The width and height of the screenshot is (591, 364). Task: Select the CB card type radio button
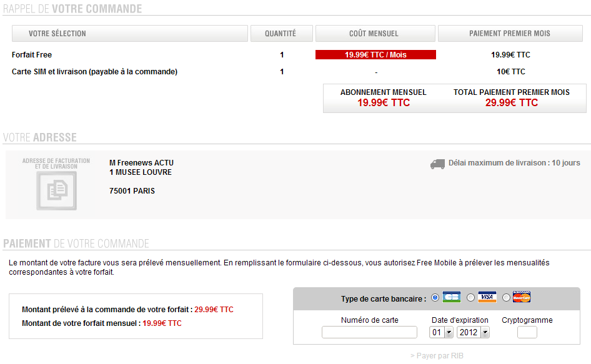435,298
